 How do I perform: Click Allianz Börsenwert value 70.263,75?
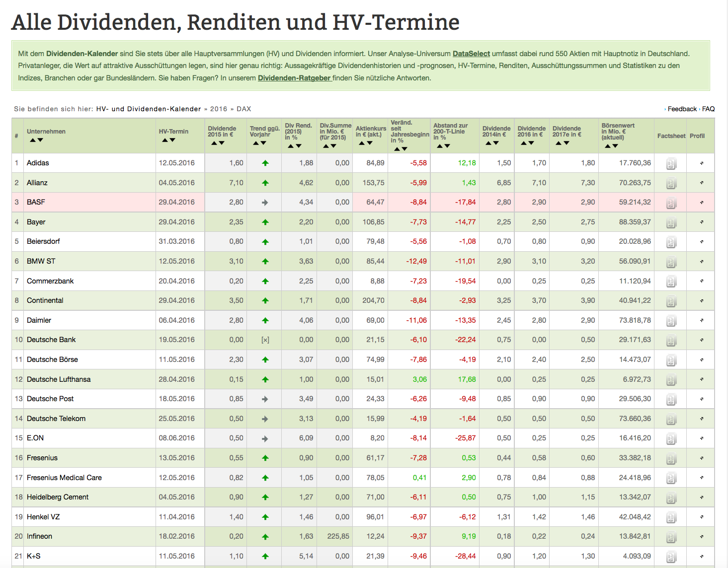click(635, 183)
